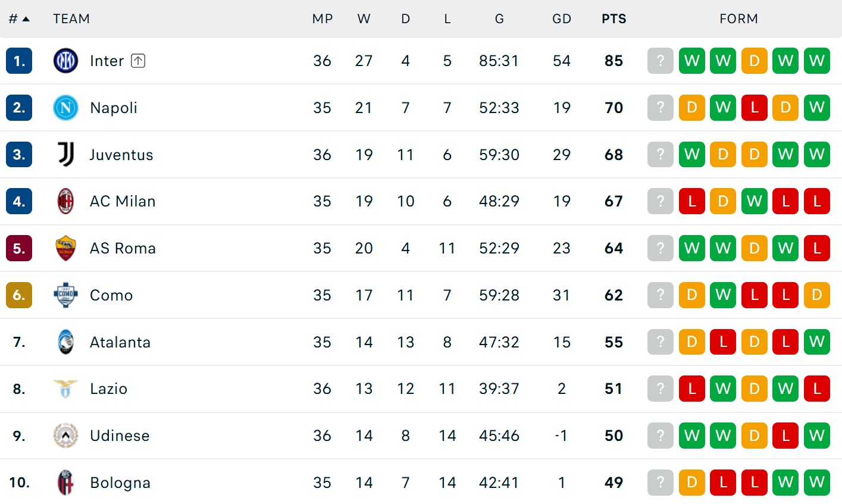Image resolution: width=842 pixels, height=504 pixels.
Task: Click the Lazio eagle crest icon
Action: (65, 389)
